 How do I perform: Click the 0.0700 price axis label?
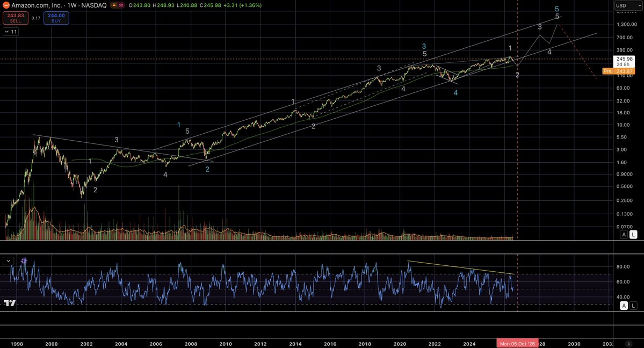tap(625, 227)
